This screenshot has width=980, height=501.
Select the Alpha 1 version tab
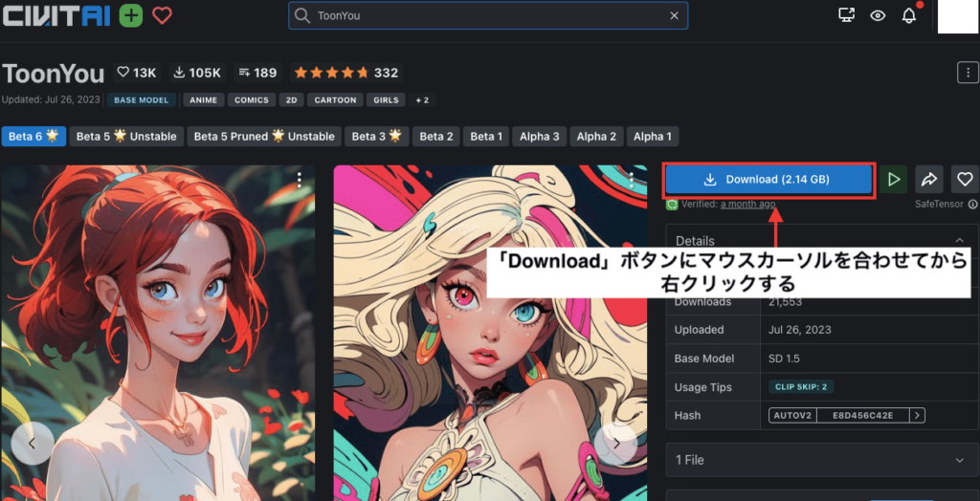coord(653,136)
